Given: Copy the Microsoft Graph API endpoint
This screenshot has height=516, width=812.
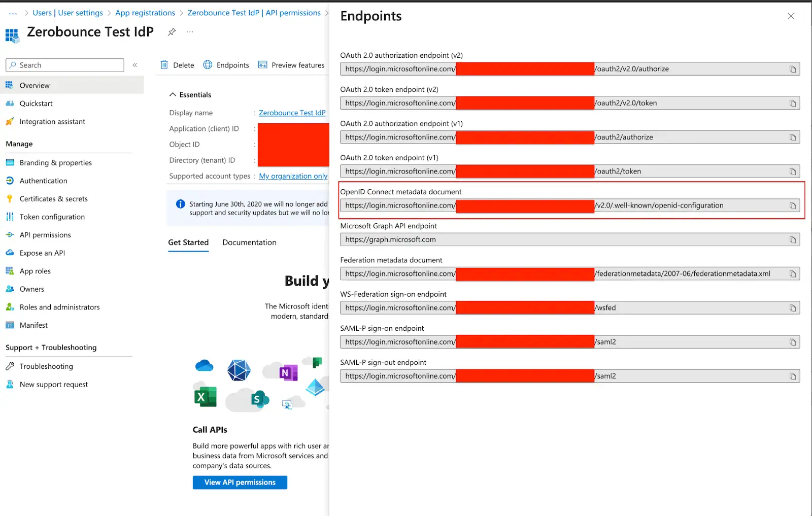Looking at the screenshot, I should [x=792, y=239].
